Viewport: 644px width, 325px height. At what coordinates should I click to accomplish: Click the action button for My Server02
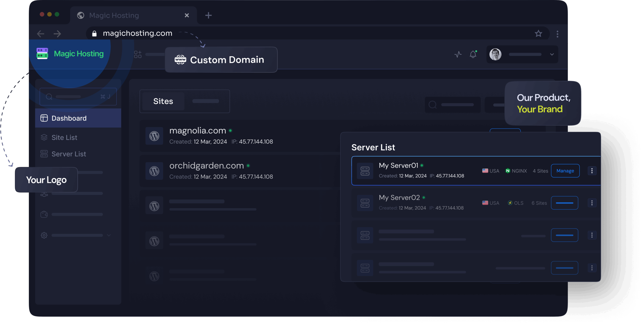(564, 203)
